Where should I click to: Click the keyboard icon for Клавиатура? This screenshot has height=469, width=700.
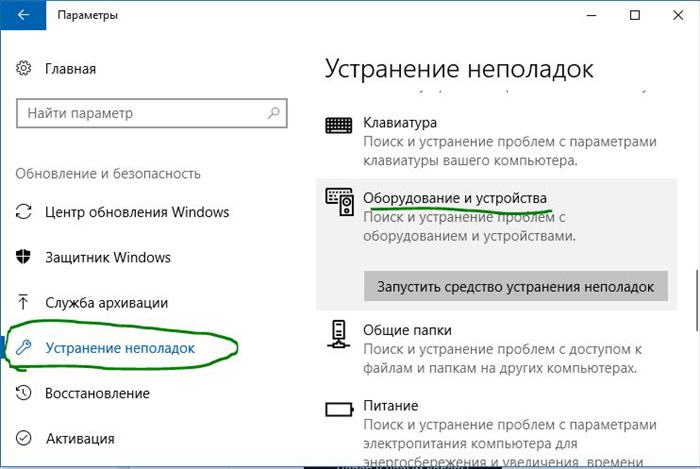339,125
